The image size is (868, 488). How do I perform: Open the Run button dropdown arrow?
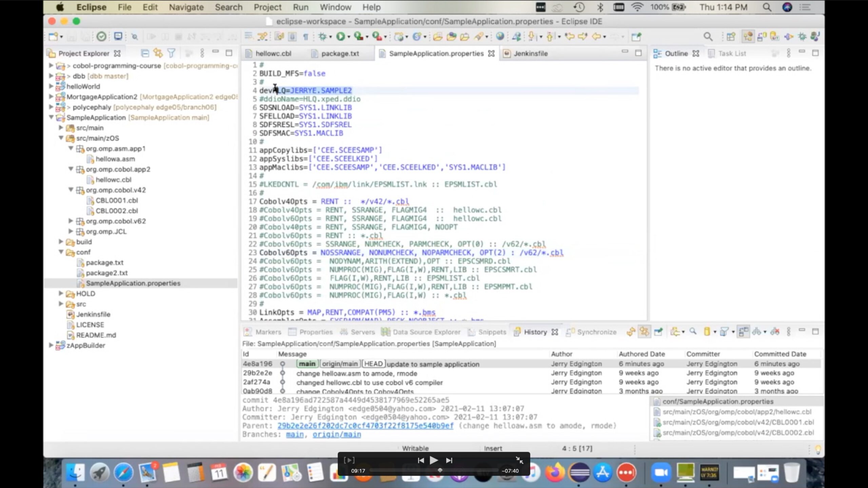(349, 37)
